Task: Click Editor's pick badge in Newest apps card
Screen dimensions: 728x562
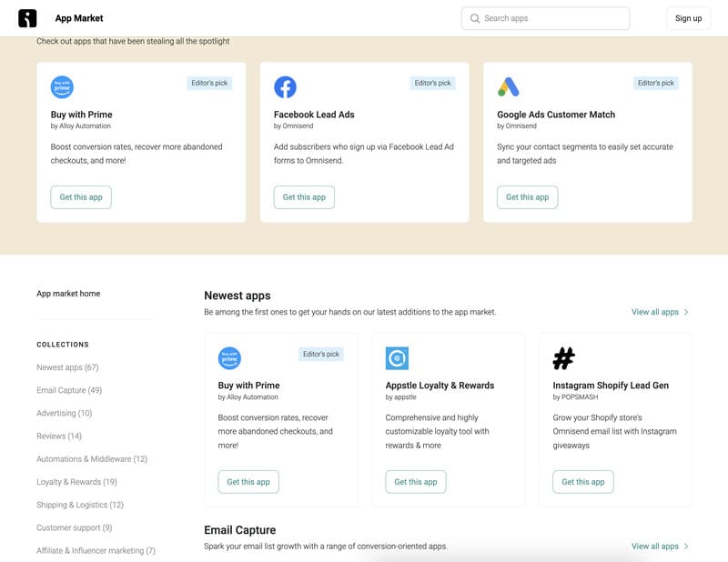Action: (321, 354)
